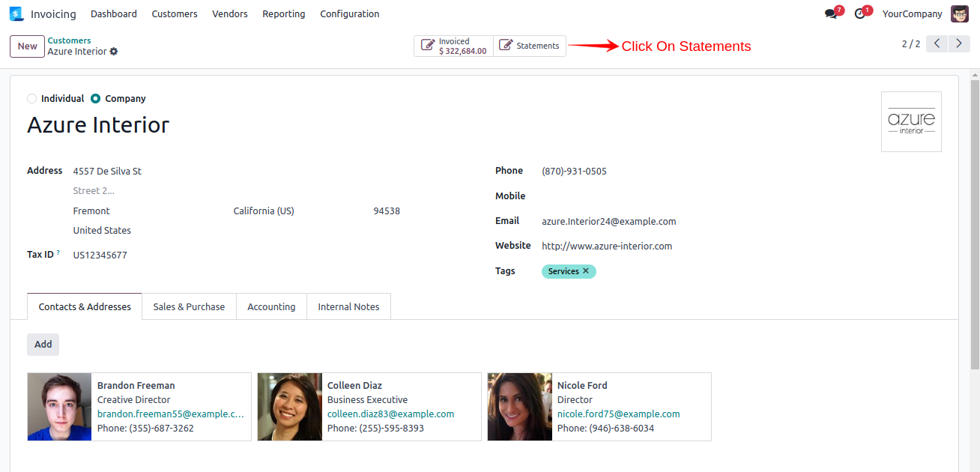Open the YourCompany company switcher
This screenshot has width=980, height=472.
tap(912, 14)
